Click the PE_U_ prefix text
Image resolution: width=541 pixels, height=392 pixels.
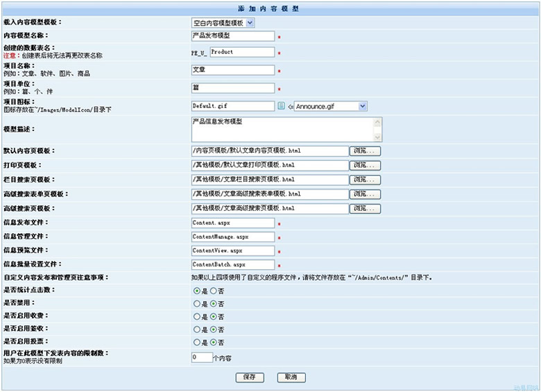[199, 53]
